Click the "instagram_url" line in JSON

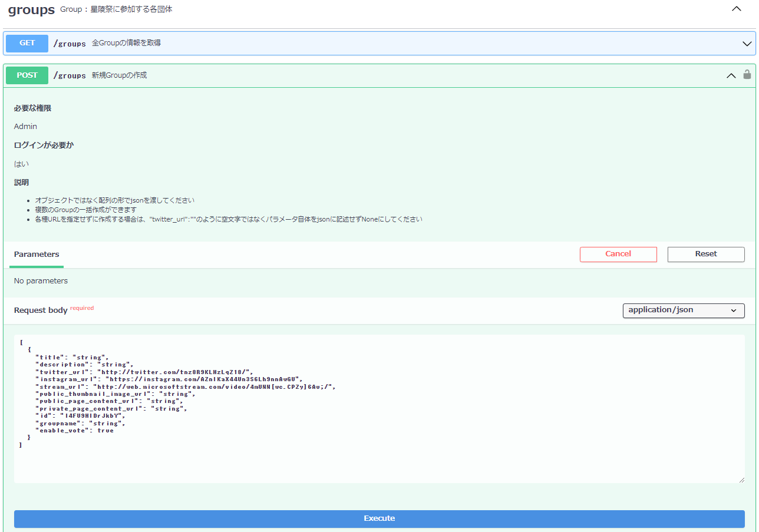click(169, 379)
